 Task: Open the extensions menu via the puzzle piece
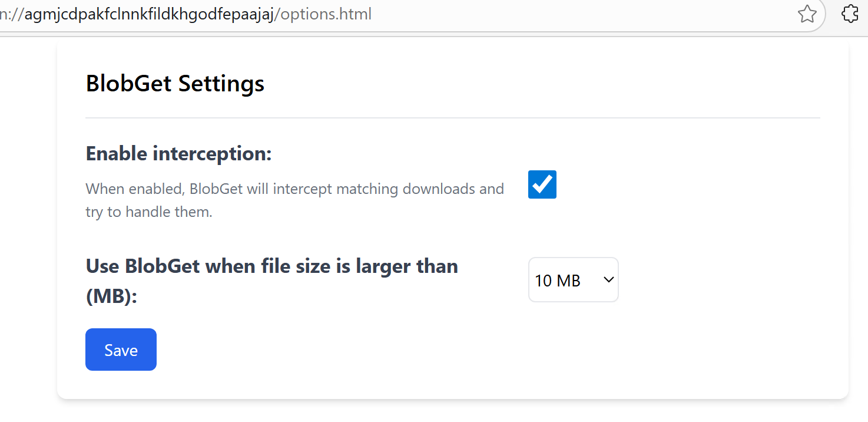pyautogui.click(x=850, y=14)
